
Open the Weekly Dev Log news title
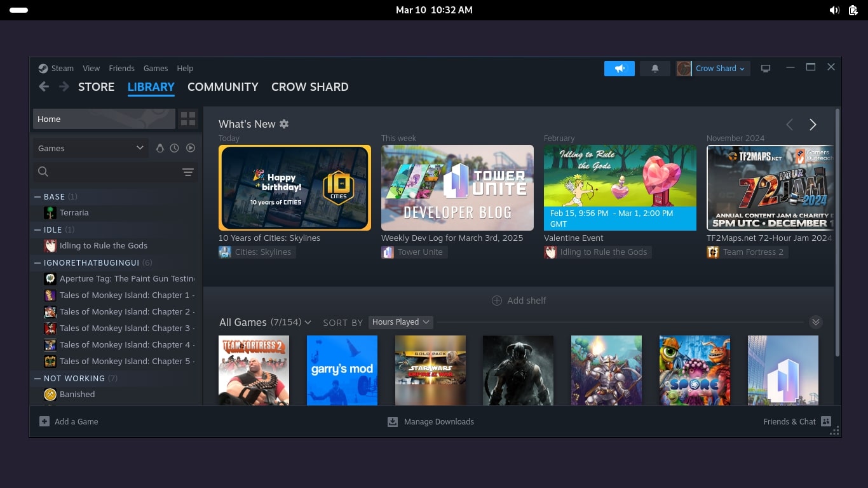pos(452,238)
